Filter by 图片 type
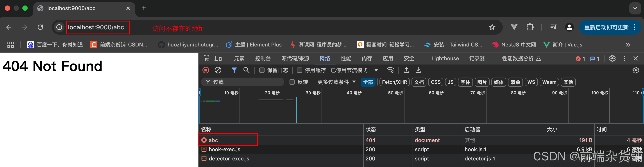This screenshot has width=644, height=167. point(482,82)
